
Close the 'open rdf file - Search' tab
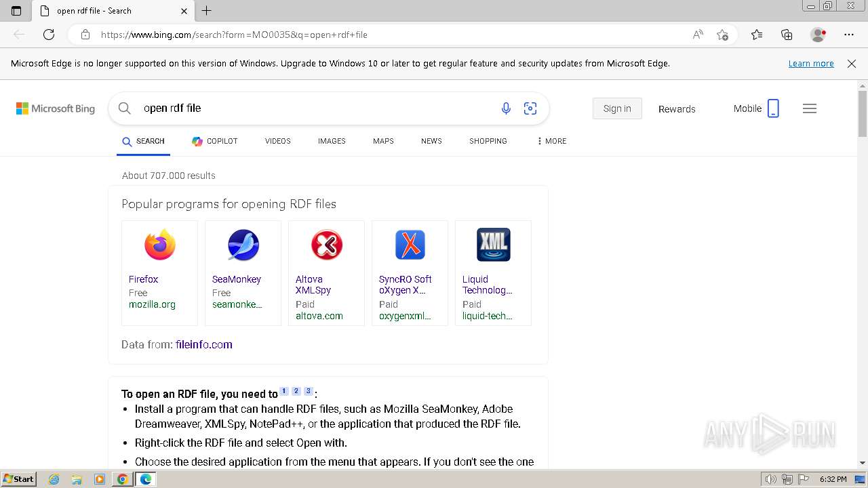(x=184, y=11)
